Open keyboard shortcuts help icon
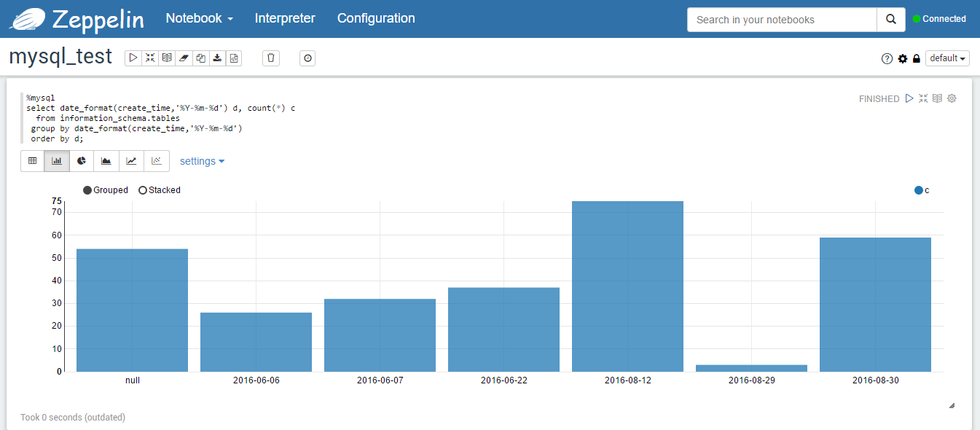The image size is (980, 430). (887, 58)
